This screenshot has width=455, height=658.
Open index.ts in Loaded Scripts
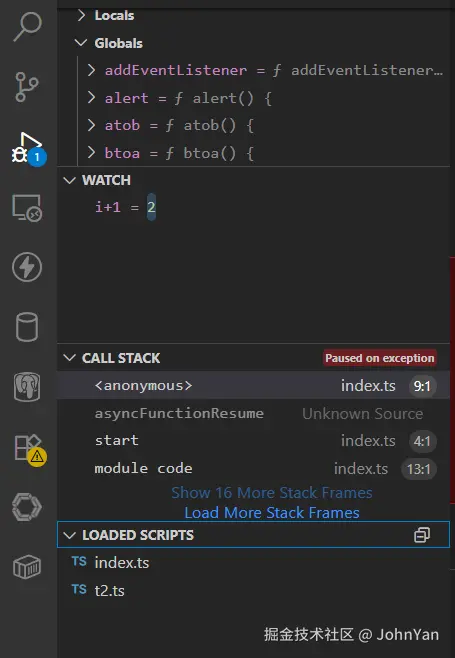click(254, 562)
